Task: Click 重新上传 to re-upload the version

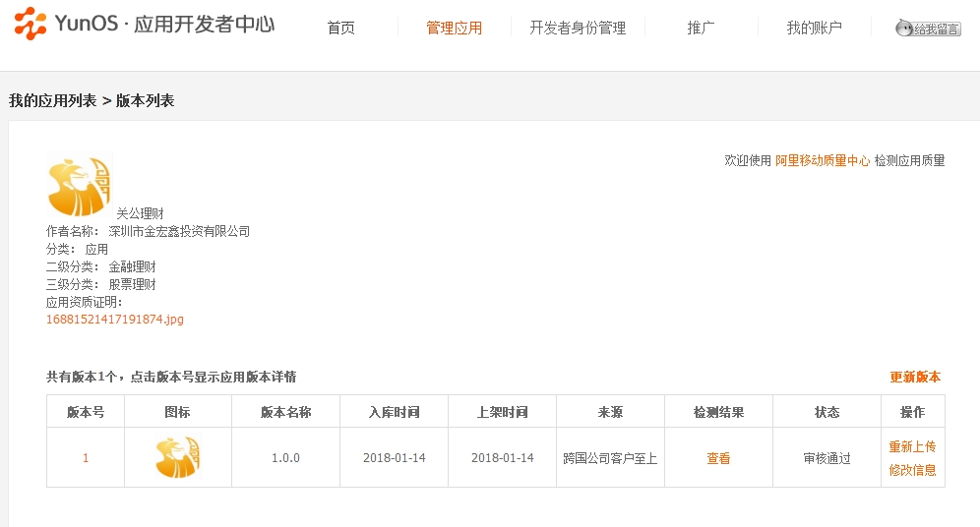Action: [x=912, y=446]
